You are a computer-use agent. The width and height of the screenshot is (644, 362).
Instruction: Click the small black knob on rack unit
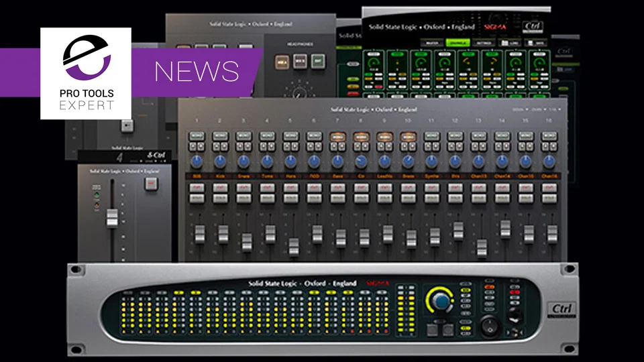[x=490, y=326]
